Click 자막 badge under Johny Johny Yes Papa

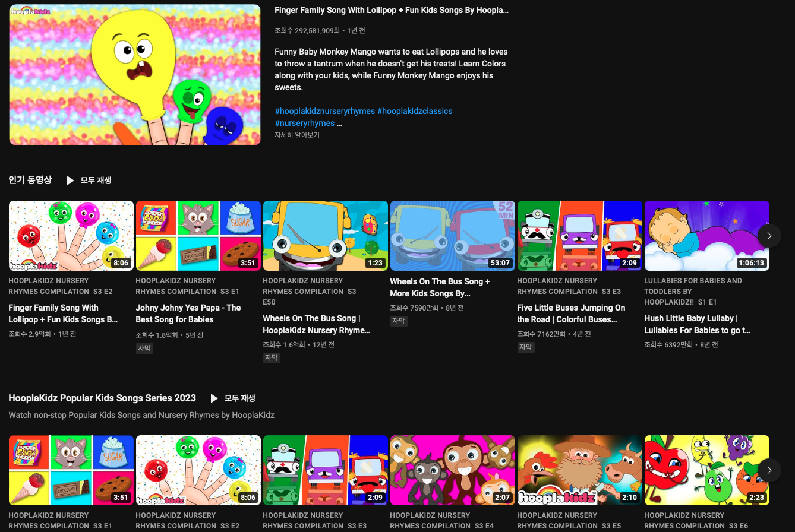144,349
